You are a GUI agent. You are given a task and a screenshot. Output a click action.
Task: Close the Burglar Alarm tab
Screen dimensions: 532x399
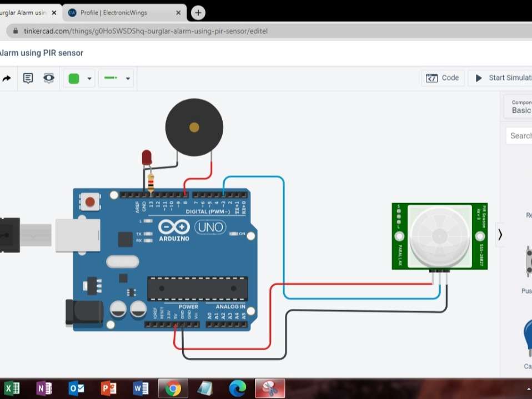[54, 13]
